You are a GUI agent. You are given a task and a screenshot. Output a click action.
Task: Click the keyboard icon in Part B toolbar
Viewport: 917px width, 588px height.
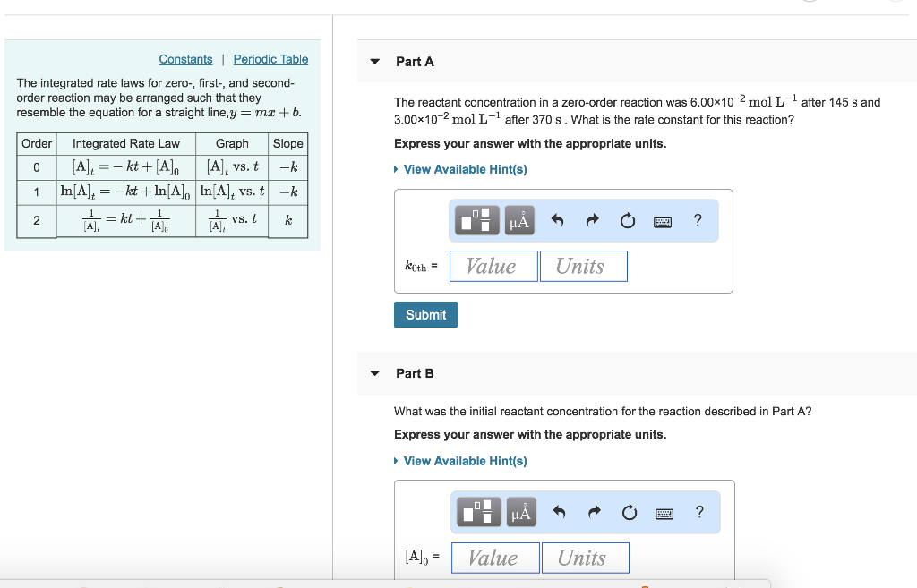coord(664,512)
